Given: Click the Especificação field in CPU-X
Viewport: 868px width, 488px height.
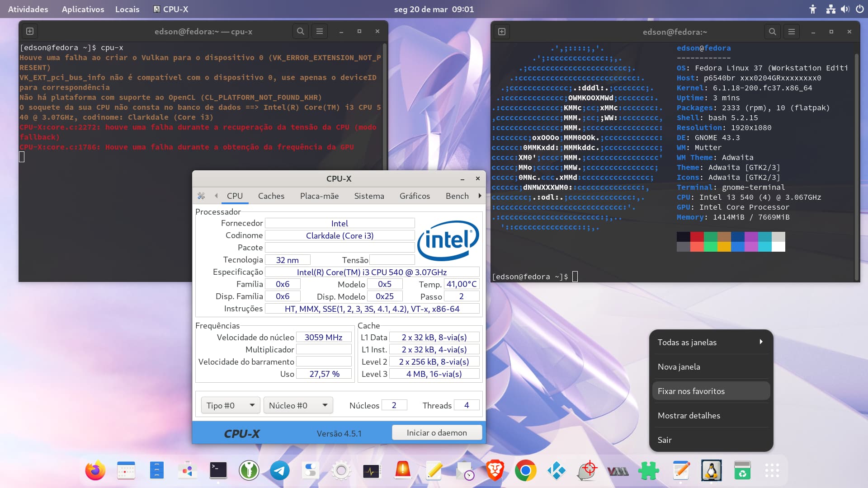Looking at the screenshot, I should (x=372, y=272).
